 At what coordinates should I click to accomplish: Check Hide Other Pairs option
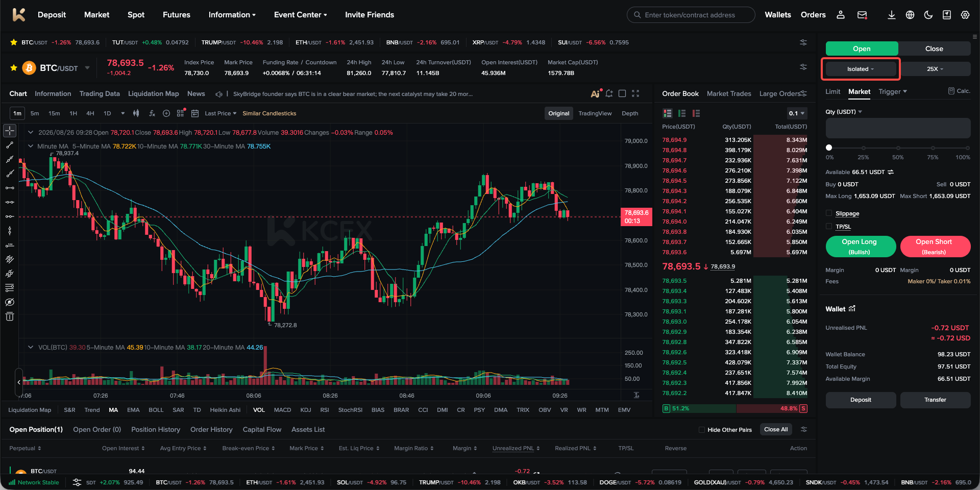click(702, 430)
